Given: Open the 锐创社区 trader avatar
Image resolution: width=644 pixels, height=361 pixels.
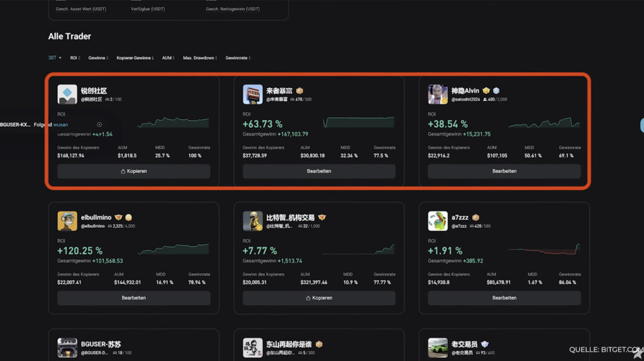Looking at the screenshot, I should point(67,94).
